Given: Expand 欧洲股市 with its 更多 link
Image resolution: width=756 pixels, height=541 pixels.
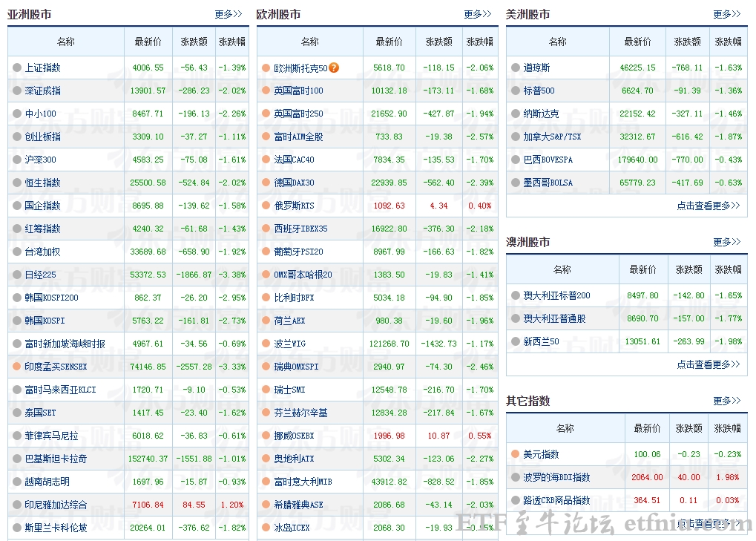Looking at the screenshot, I should click(x=478, y=13).
